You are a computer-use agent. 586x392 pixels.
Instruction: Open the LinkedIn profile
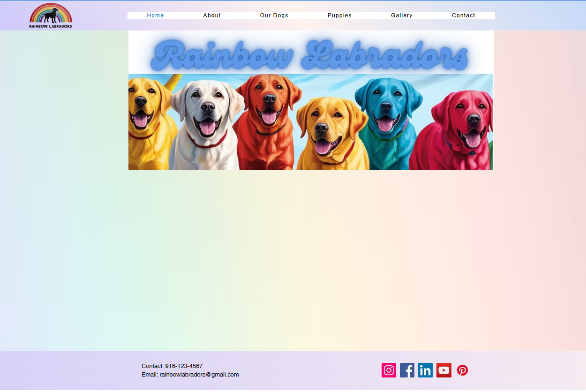click(x=425, y=370)
